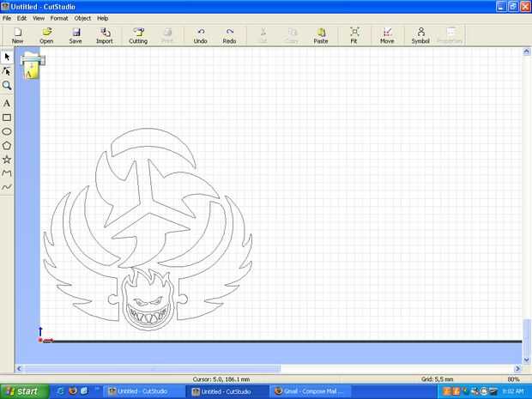Click the spitfire flame head artwork
Image resolution: width=532 pixels, height=399 pixels.
pos(148,299)
